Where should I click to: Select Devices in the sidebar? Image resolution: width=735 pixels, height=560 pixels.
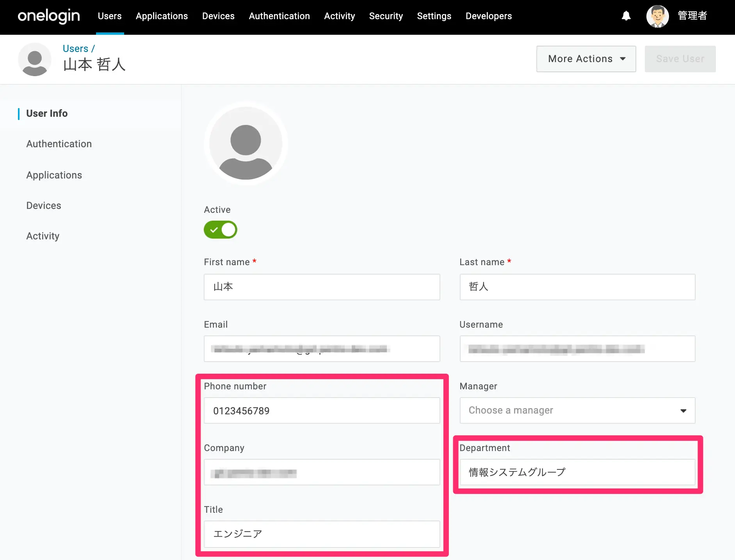[x=44, y=206]
